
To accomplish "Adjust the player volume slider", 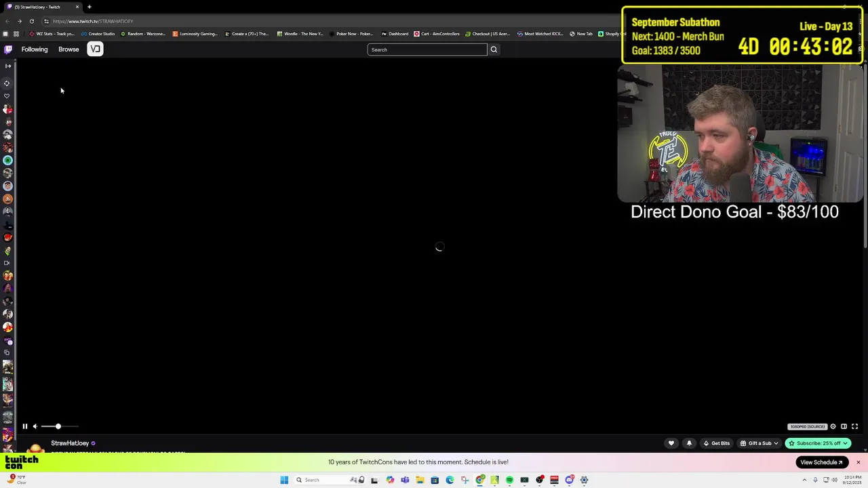I will pos(60,426).
